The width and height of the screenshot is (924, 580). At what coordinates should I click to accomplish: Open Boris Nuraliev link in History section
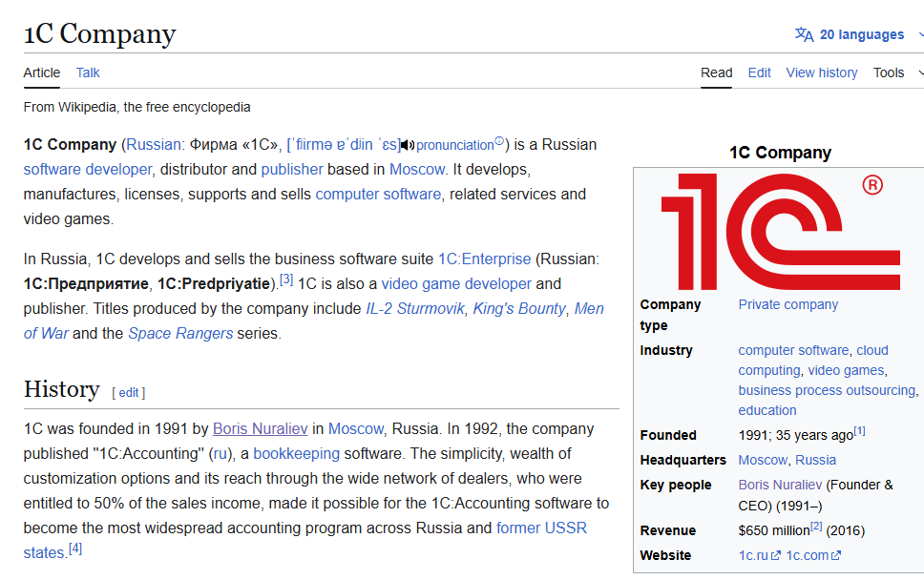tap(260, 428)
